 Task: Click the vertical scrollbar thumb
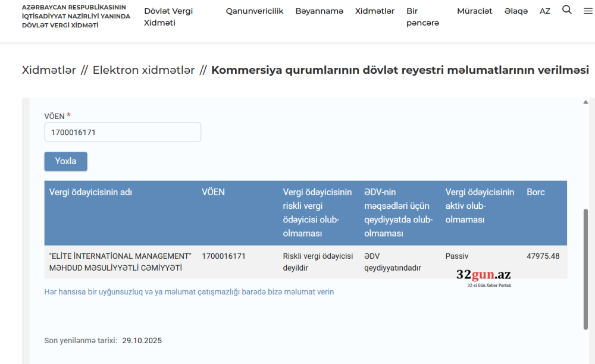coord(585,268)
